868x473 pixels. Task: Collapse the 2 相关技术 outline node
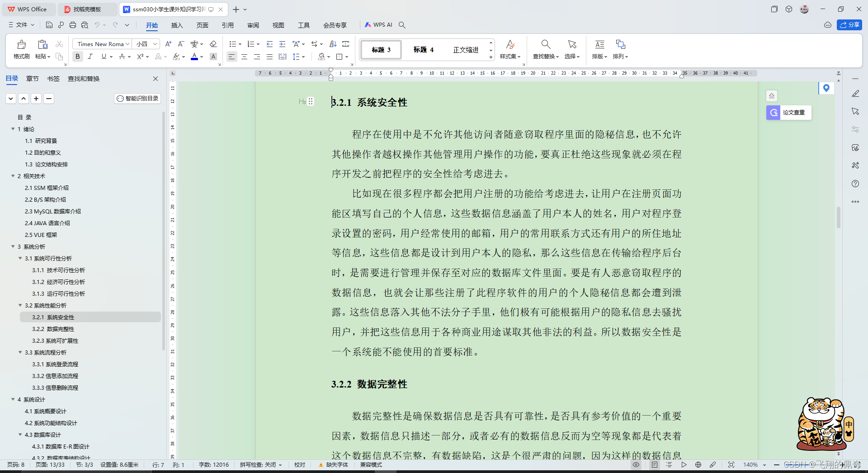pos(13,176)
